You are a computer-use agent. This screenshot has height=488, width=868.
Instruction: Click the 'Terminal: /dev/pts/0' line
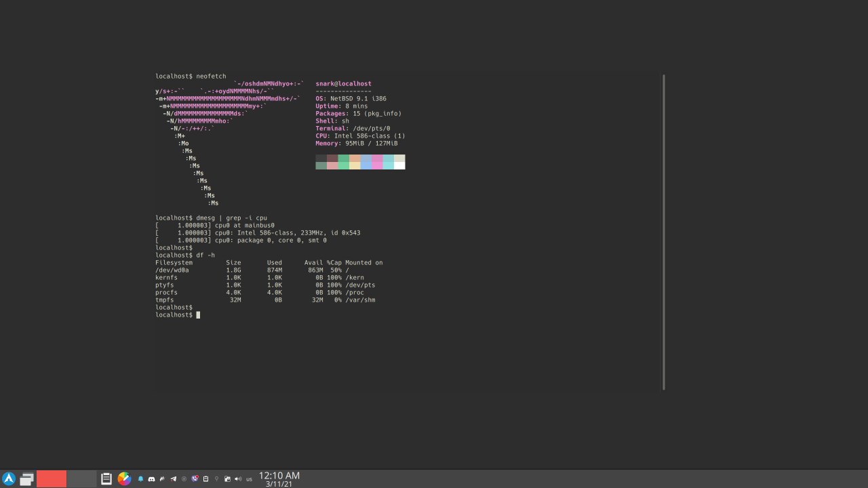pyautogui.click(x=353, y=129)
